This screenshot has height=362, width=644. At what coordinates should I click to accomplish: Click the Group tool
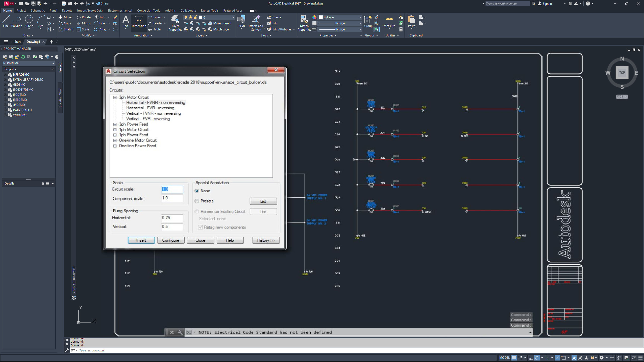coord(368,22)
